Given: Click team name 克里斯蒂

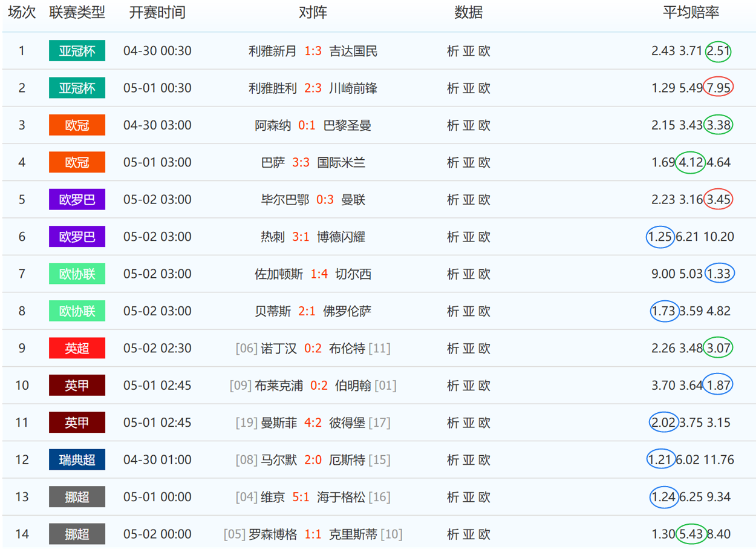Looking at the screenshot, I should [353, 534].
